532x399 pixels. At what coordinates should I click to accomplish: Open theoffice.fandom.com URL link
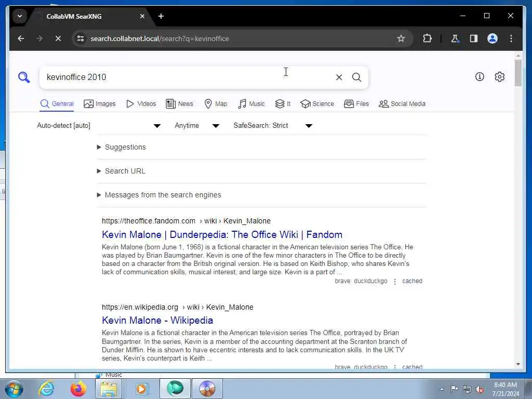(x=187, y=221)
